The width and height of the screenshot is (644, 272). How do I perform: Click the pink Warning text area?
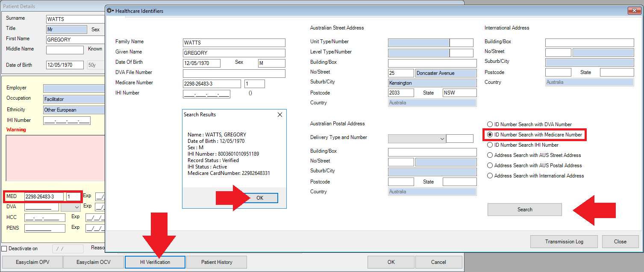click(56, 158)
